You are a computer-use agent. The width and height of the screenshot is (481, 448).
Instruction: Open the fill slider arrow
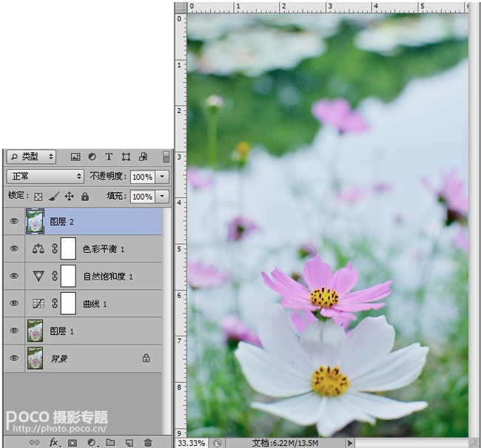click(162, 197)
